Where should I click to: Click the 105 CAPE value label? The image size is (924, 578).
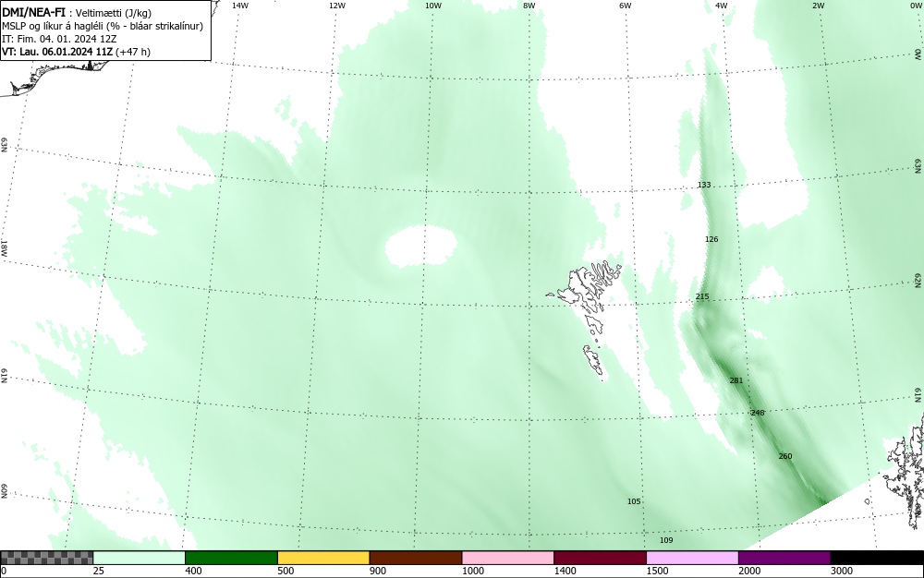(634, 501)
